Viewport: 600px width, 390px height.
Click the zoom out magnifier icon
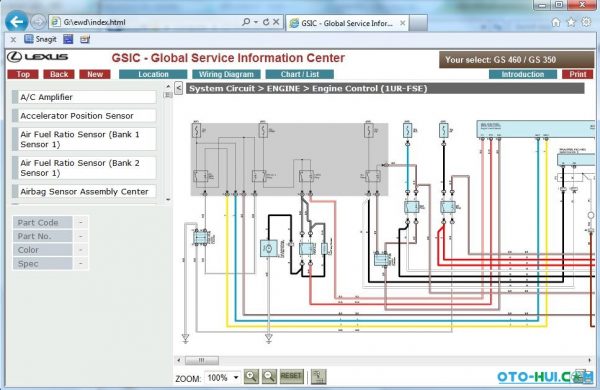(x=269, y=377)
